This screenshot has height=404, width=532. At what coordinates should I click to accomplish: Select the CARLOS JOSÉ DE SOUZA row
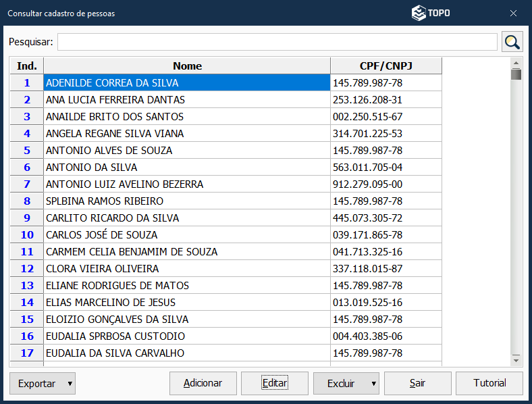pos(187,235)
